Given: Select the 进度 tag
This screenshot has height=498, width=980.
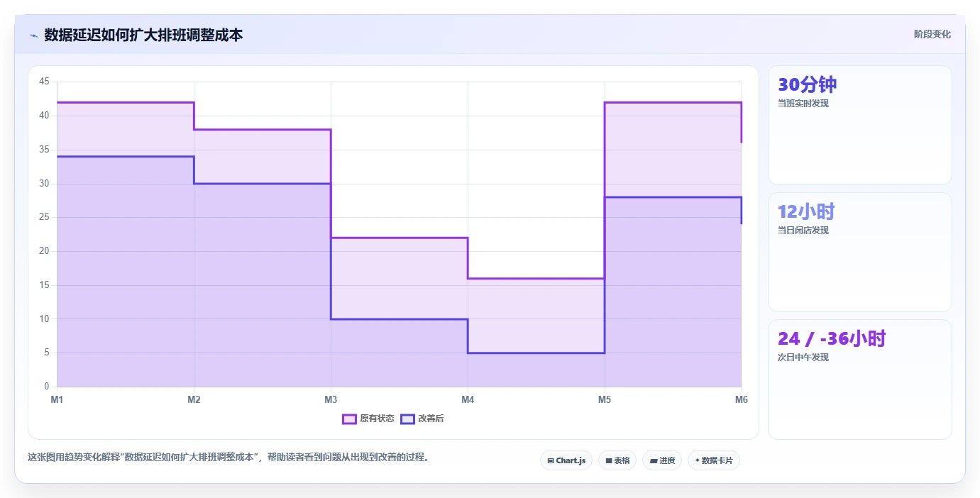Looking at the screenshot, I should pos(662,460).
